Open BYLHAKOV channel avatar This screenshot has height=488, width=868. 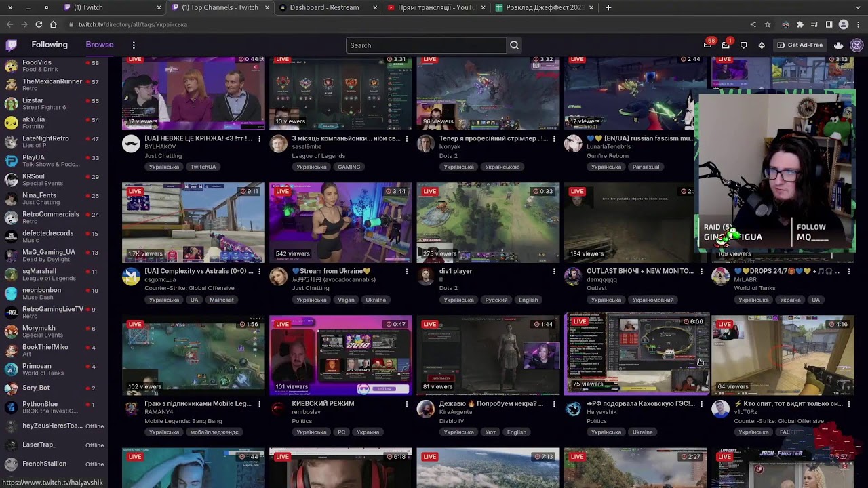tap(131, 144)
